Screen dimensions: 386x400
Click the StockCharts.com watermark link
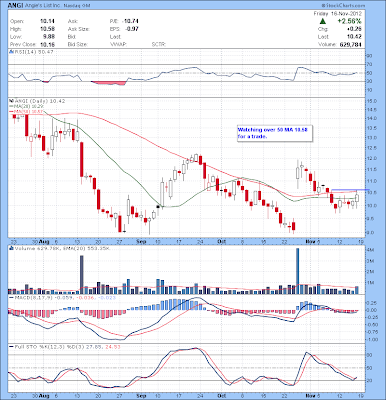coord(343,6)
